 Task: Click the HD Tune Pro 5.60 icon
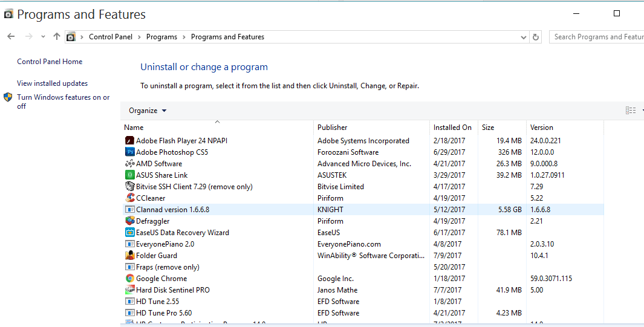130,312
